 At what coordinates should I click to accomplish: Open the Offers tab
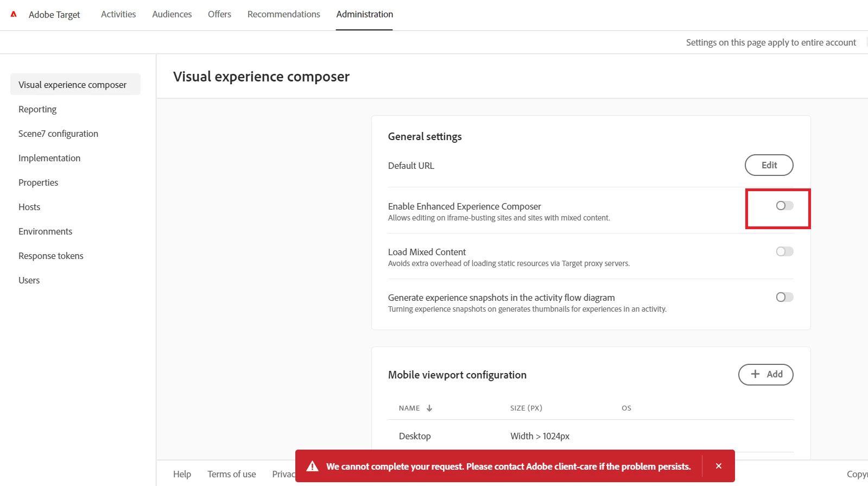click(219, 14)
